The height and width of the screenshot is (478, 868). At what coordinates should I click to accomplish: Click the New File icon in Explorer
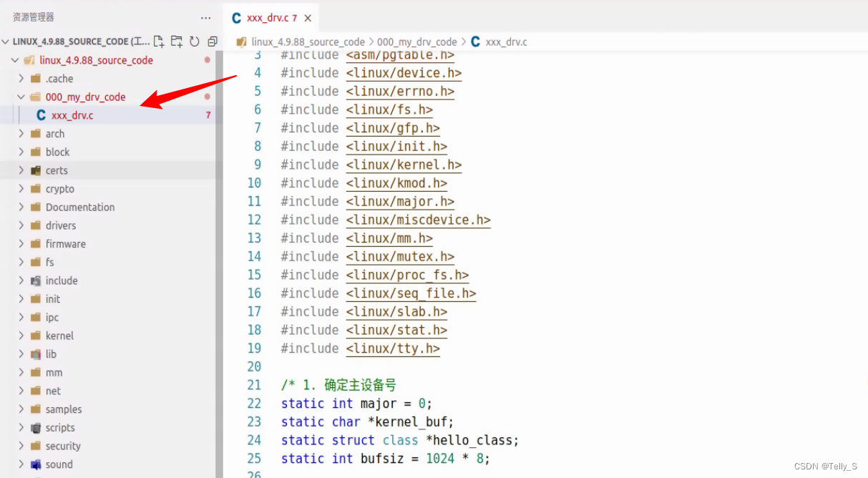[x=159, y=42]
